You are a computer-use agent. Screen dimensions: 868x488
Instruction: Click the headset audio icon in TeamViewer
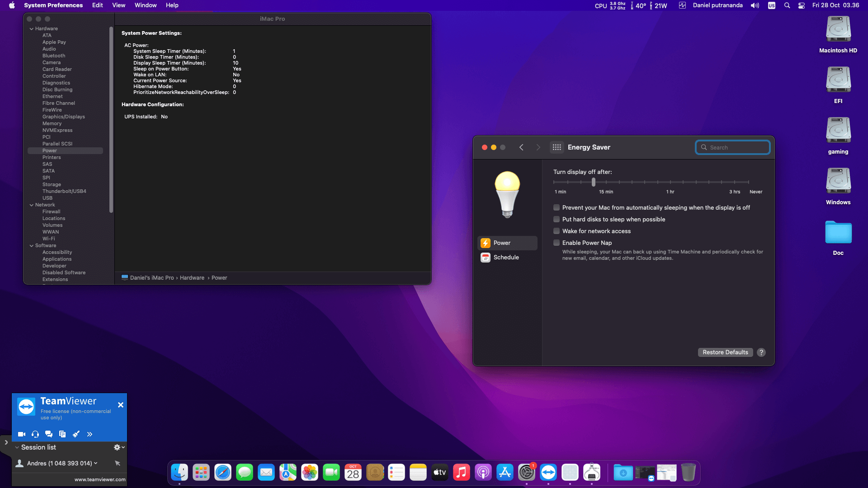pyautogui.click(x=35, y=434)
